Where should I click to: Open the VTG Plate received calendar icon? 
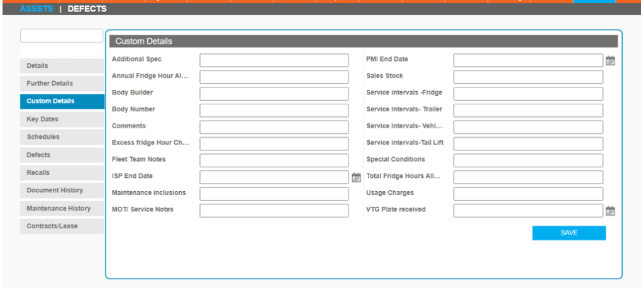609,211
